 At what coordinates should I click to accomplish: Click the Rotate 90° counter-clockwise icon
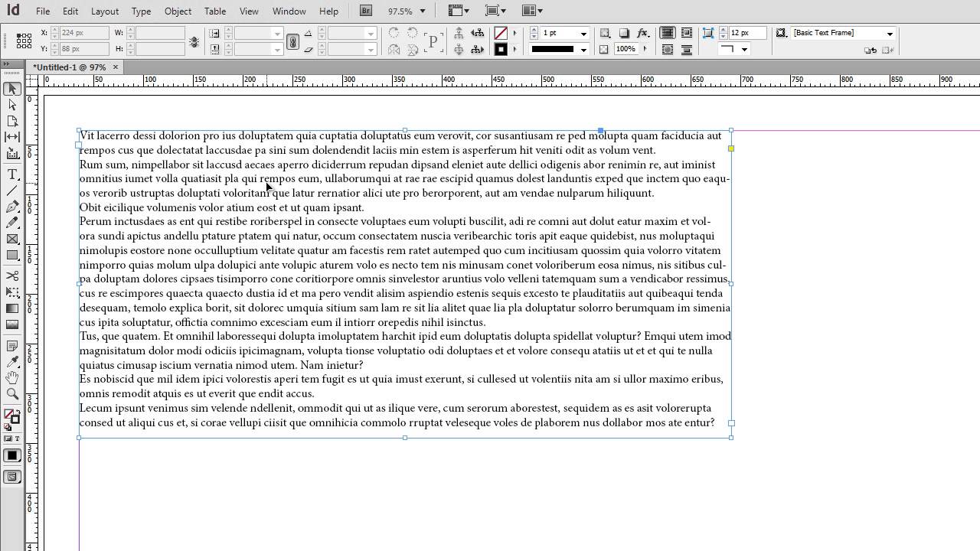coord(412,33)
